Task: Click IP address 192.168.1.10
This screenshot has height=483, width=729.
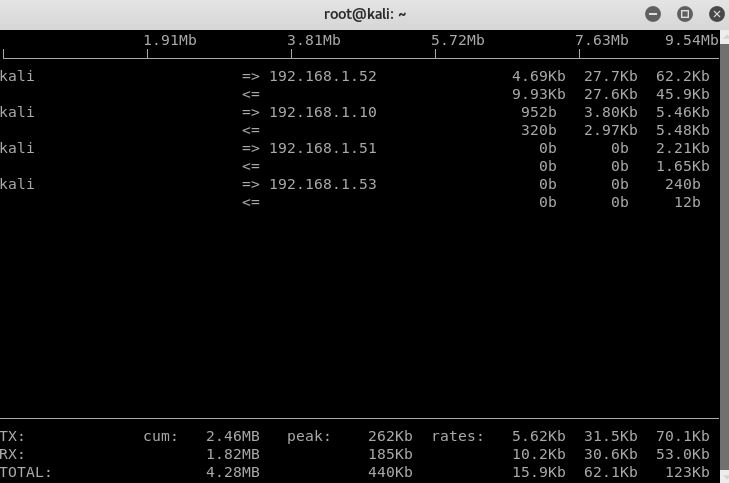Action: 323,112
